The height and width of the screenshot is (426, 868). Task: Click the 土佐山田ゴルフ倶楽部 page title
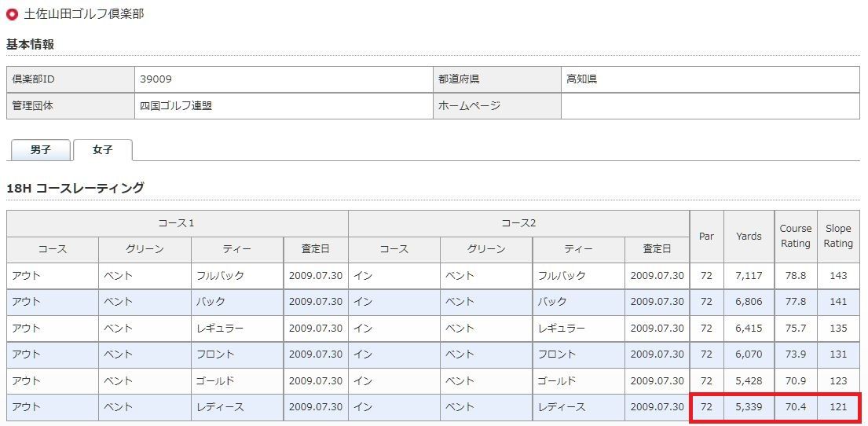(83, 14)
